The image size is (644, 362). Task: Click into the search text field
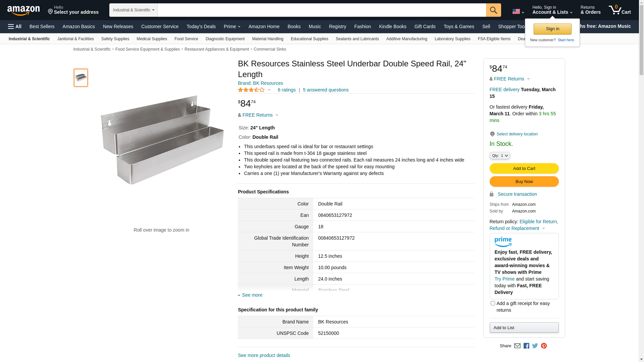point(321,10)
